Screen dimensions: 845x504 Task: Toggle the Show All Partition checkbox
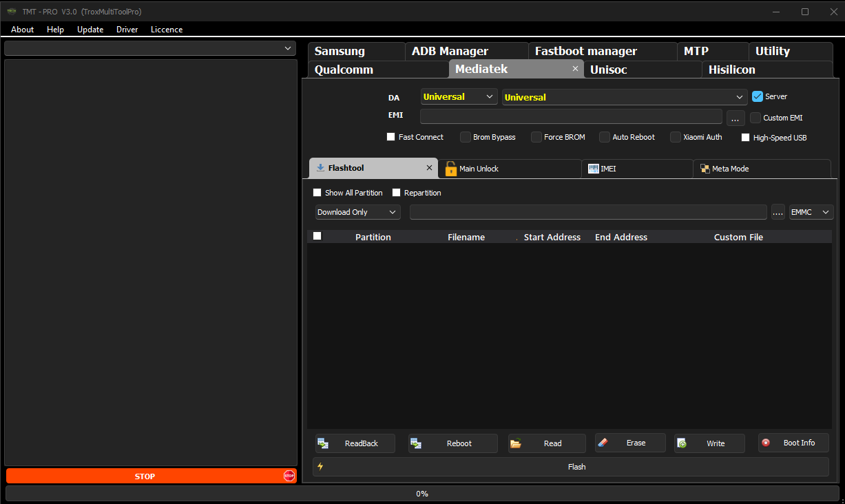click(x=317, y=193)
